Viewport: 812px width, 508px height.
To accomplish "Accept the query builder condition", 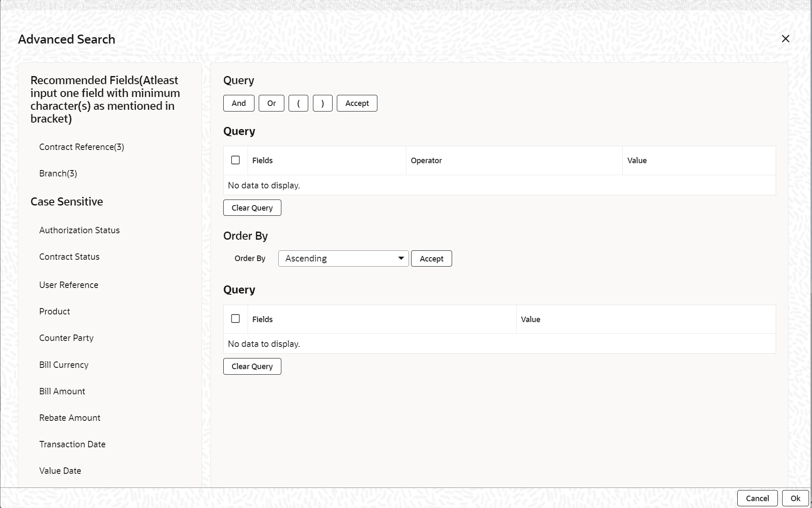I will pyautogui.click(x=357, y=103).
